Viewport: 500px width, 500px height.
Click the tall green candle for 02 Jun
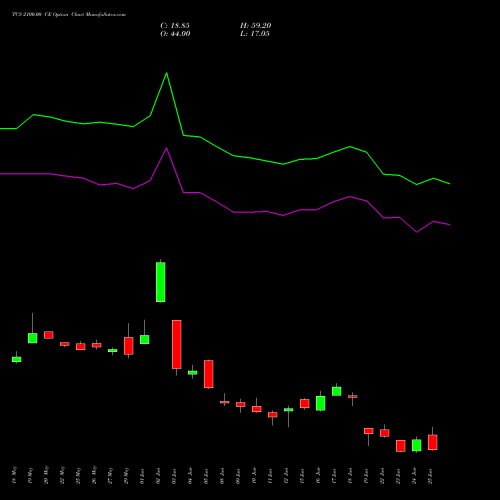point(161,282)
